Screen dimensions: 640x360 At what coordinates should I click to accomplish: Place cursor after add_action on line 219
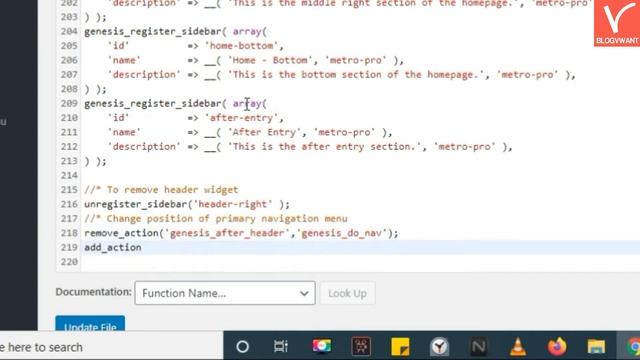click(142, 247)
